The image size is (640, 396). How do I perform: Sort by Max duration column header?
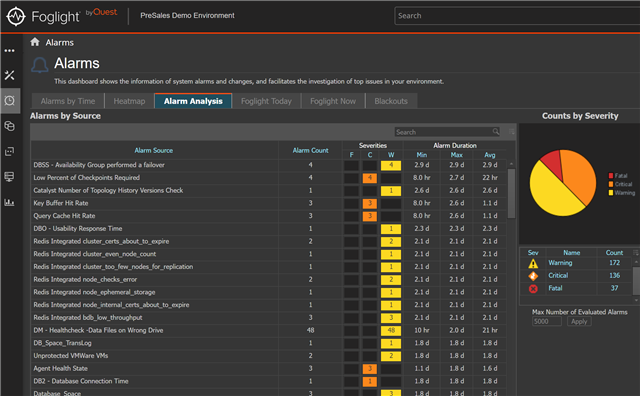pyautogui.click(x=456, y=155)
